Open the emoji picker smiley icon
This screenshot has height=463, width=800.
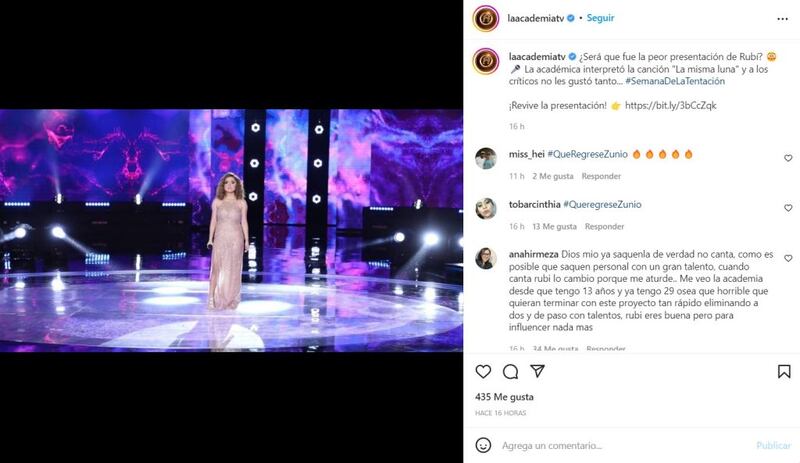click(483, 445)
